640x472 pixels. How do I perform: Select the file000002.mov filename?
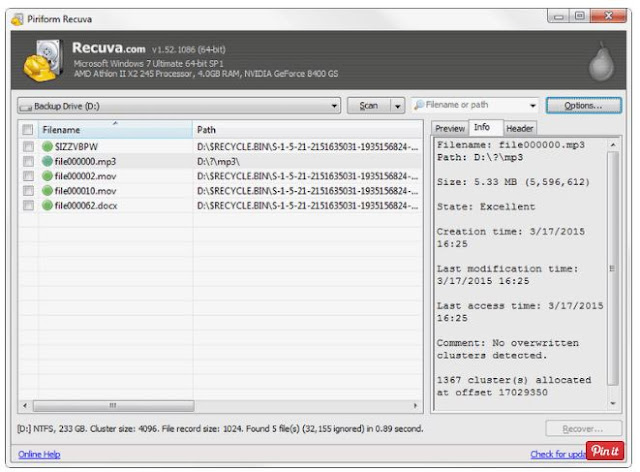click(85, 176)
